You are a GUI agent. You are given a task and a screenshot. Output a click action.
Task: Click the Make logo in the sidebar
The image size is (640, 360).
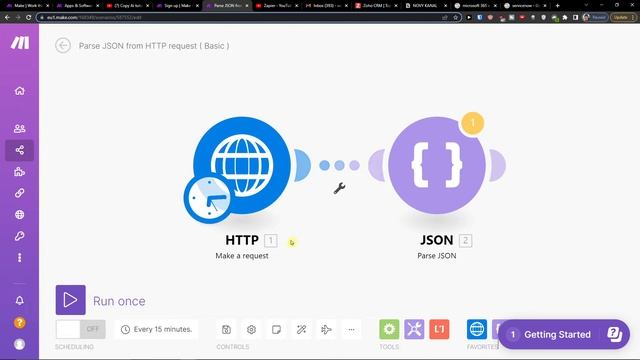click(x=20, y=42)
